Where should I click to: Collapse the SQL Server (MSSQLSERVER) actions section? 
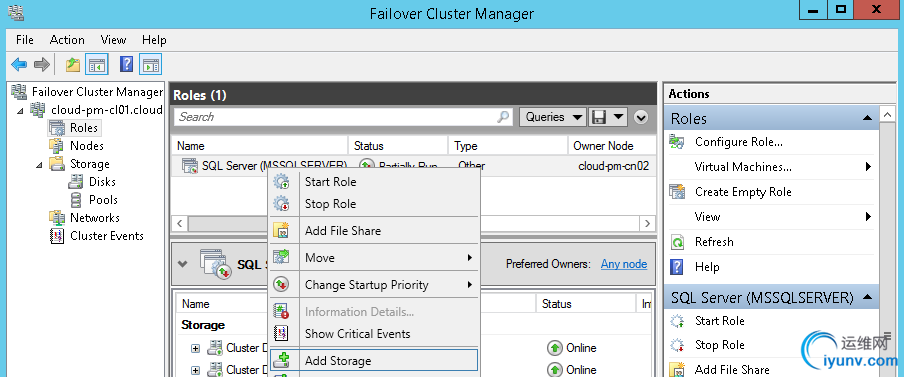tap(867, 298)
